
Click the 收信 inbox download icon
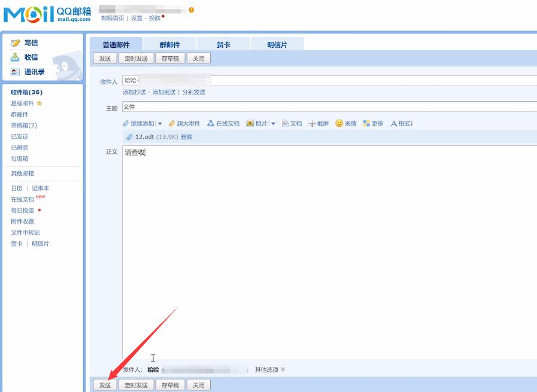pyautogui.click(x=15, y=57)
